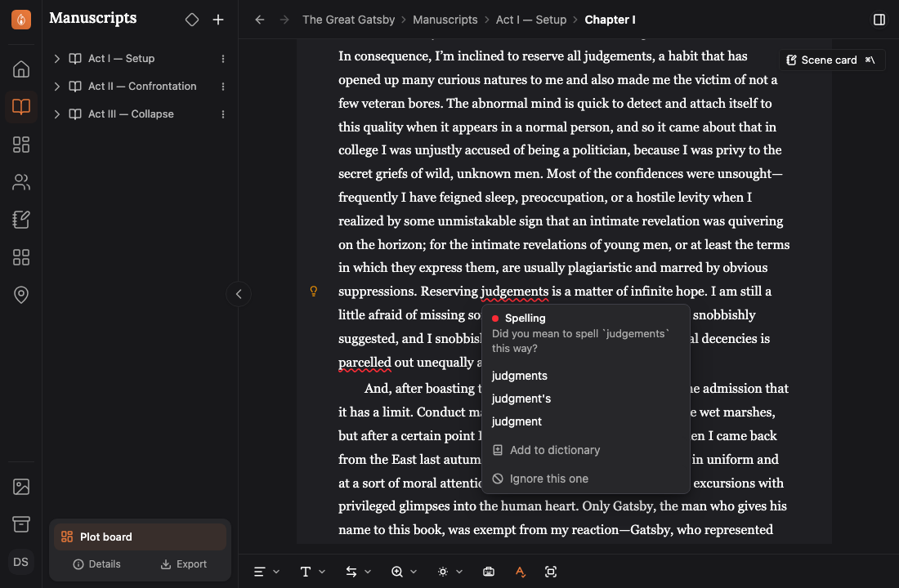Open the Plot board button
Image resolution: width=899 pixels, height=588 pixels.
click(140, 537)
